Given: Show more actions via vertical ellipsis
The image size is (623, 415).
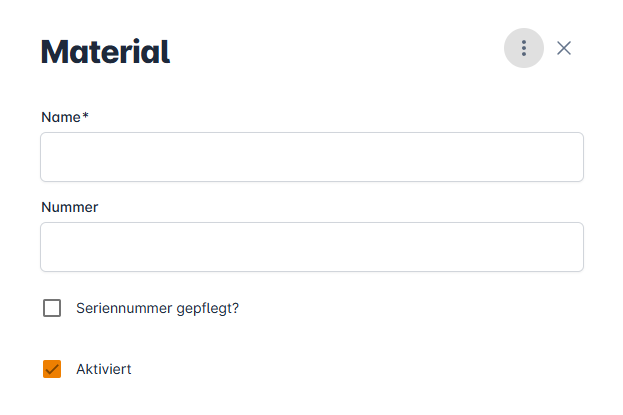Looking at the screenshot, I should [x=523, y=48].
